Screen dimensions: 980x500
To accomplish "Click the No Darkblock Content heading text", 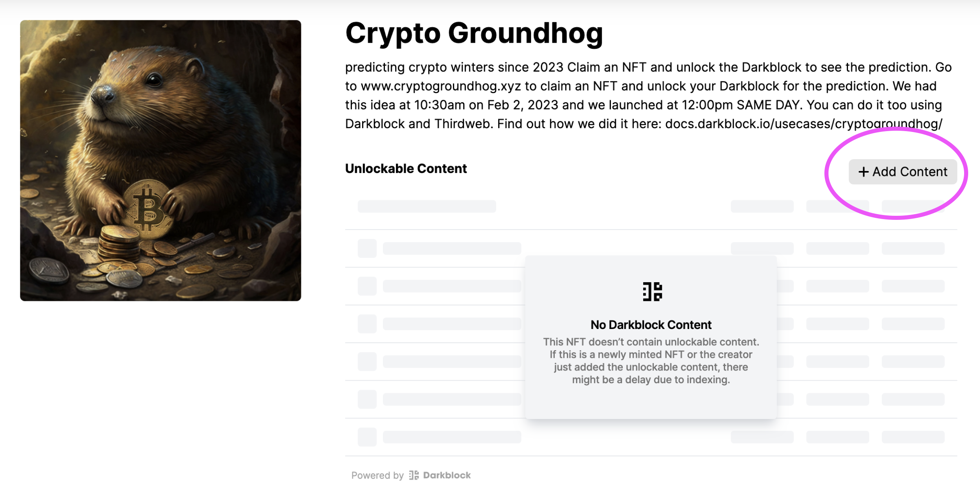I will tap(651, 325).
